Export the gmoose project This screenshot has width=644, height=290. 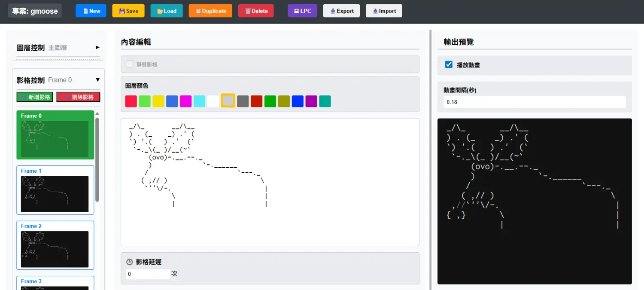[x=342, y=11]
